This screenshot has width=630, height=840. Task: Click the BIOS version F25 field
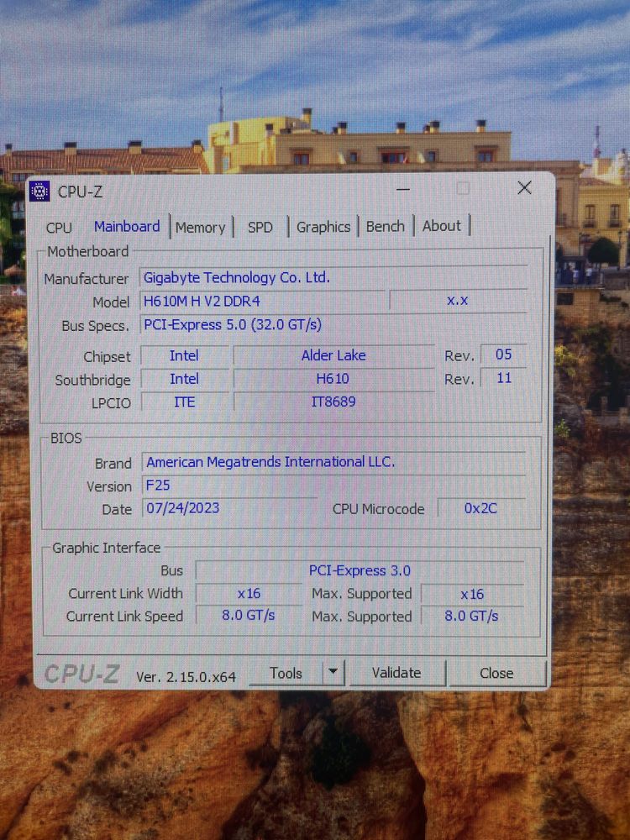point(333,486)
